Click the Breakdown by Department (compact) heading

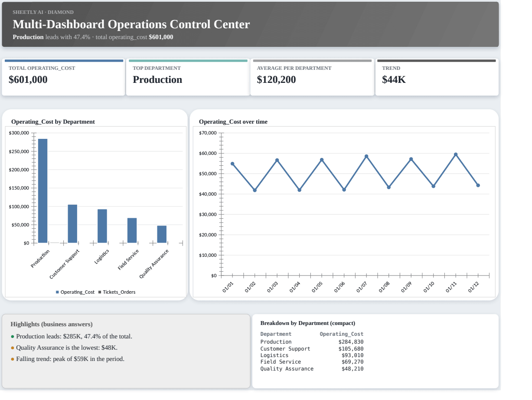tap(308, 323)
